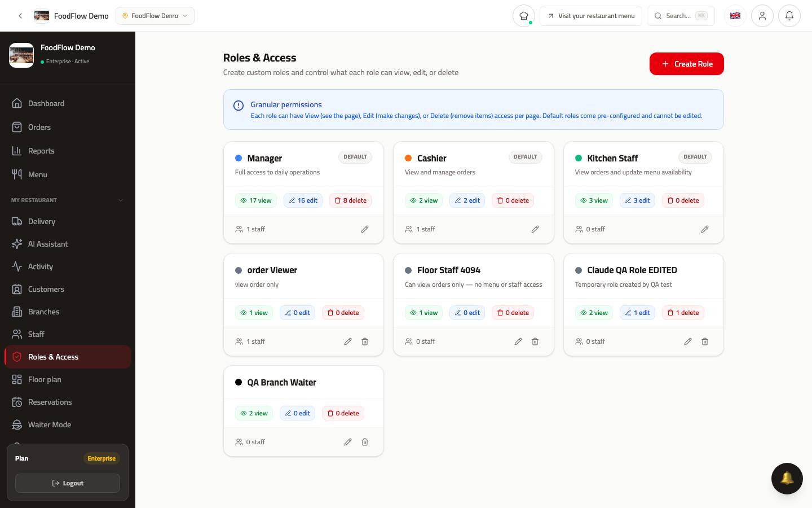This screenshot has width=812, height=508.
Task: Open Waiter Mode from sidebar
Action: 68,424
